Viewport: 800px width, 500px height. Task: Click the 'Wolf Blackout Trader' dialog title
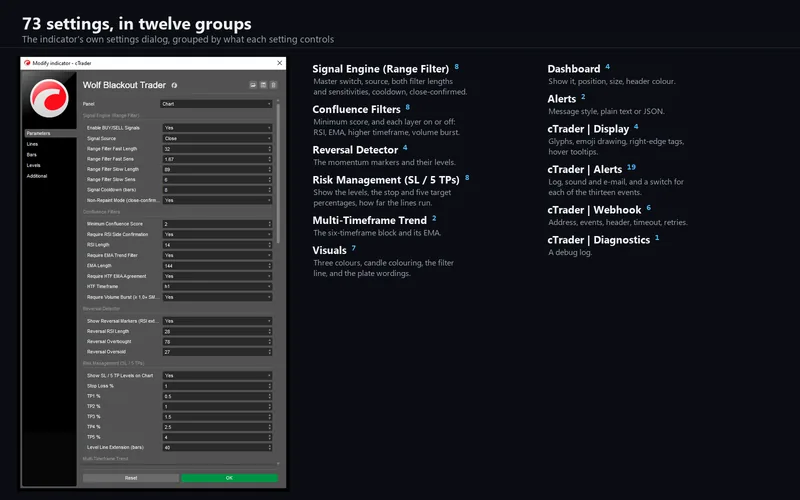[x=124, y=85]
